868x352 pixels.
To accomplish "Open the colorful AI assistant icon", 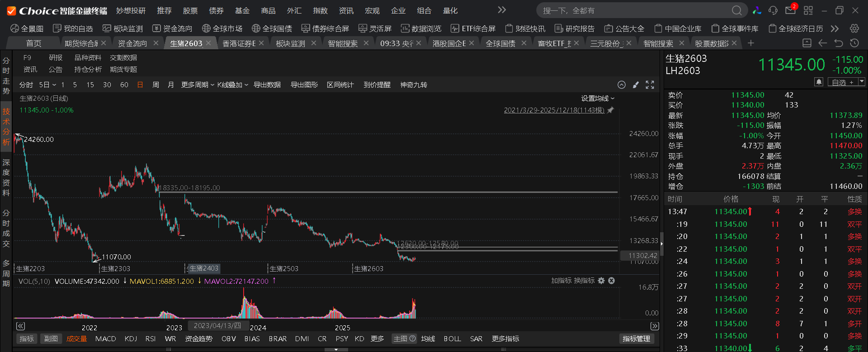I will pos(757,10).
